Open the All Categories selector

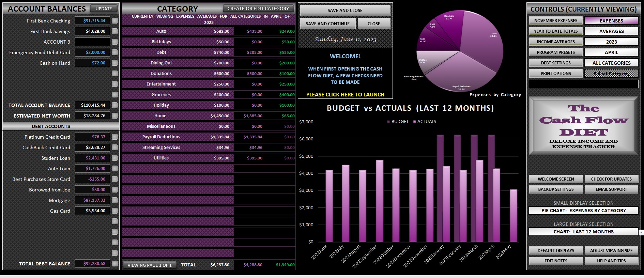point(611,63)
